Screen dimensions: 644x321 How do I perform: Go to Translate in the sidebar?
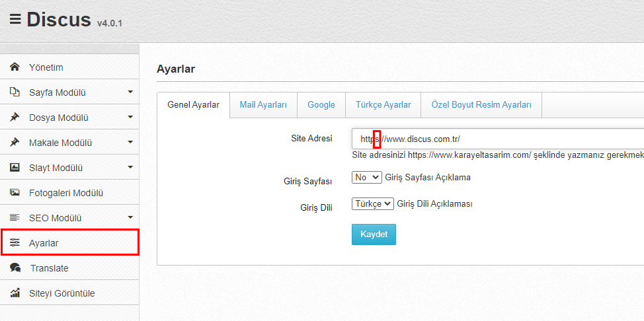tap(69, 268)
